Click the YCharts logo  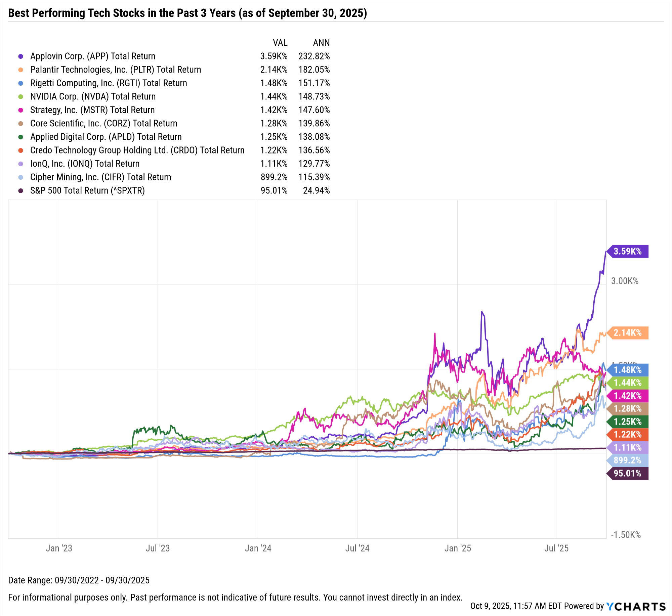(636, 606)
